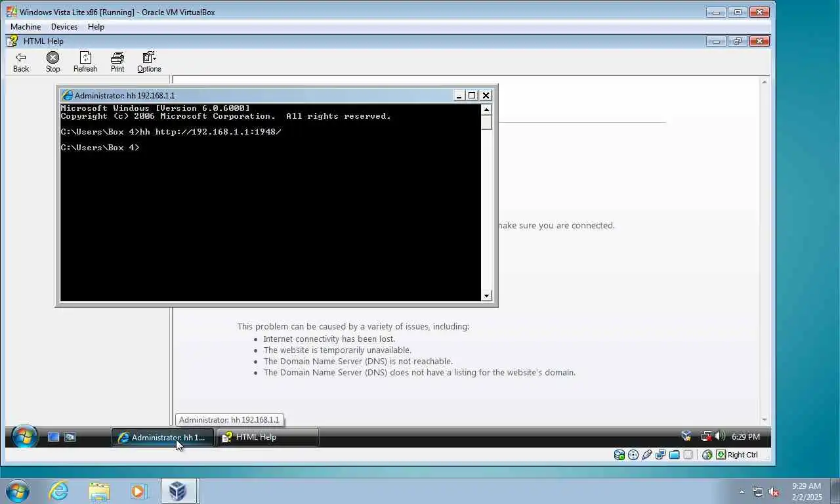This screenshot has height=504, width=840.
Task: Click the Print icon in HTML Help
Action: pyautogui.click(x=117, y=58)
